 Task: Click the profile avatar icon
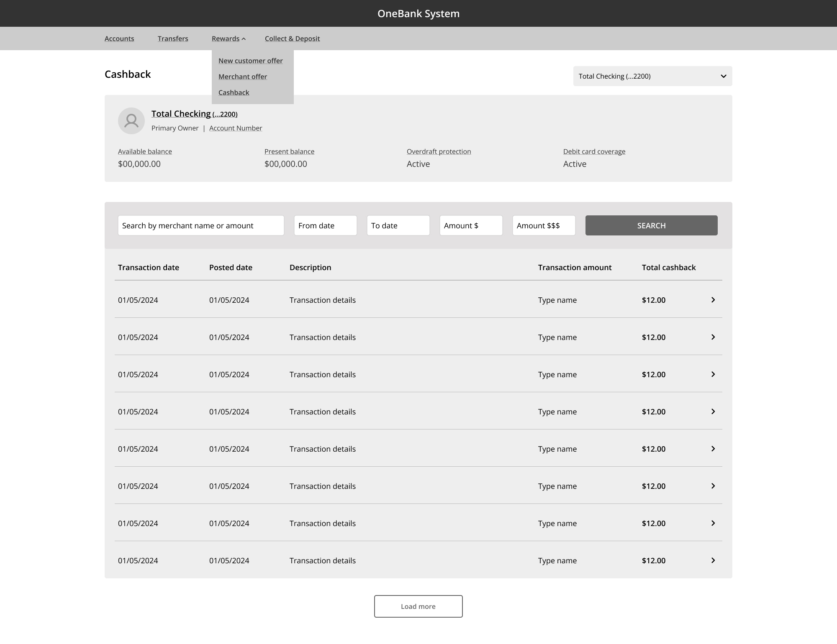click(131, 120)
